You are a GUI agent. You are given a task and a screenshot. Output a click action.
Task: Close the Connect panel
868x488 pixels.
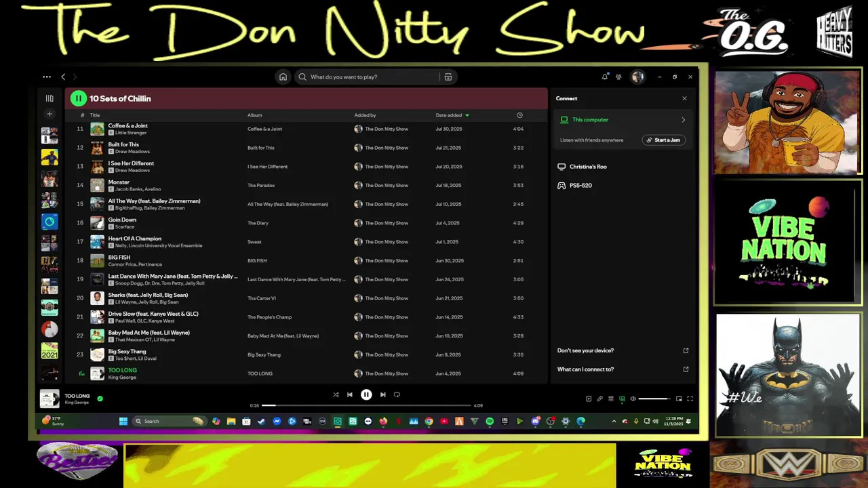click(x=684, y=99)
